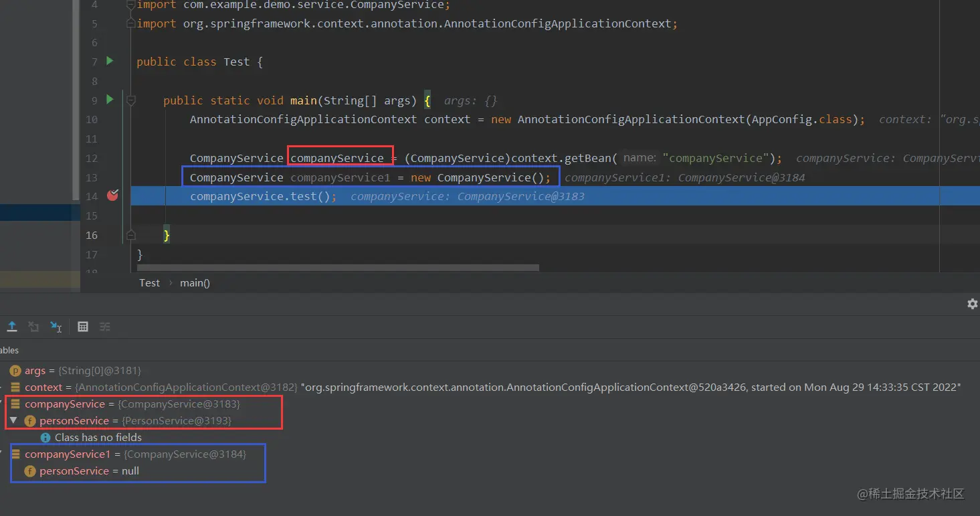
Task: Click the object icon beside the context variable
Action: [15, 388]
